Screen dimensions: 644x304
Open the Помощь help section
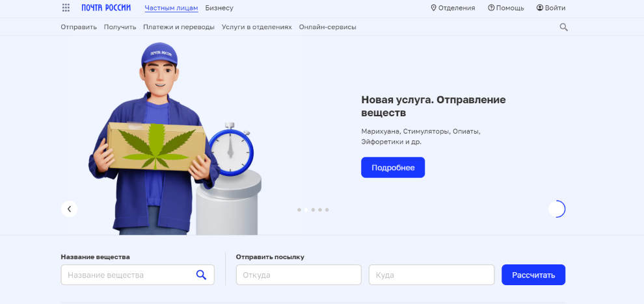(x=505, y=8)
